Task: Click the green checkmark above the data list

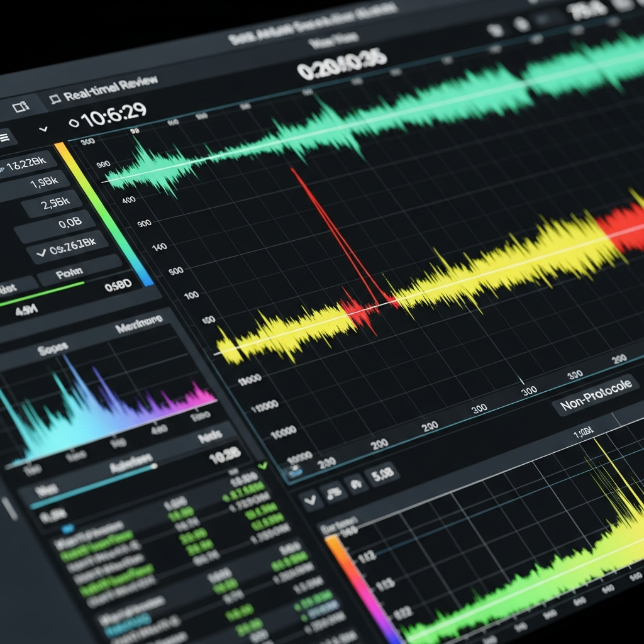Action: [262, 465]
